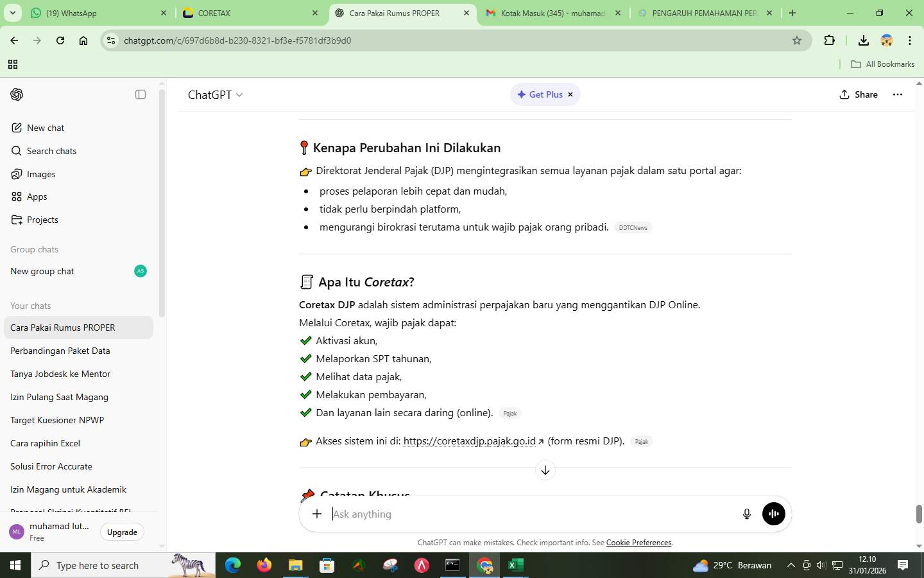Open the coretaxdjp.pajak.go.id link
The width and height of the screenshot is (924, 578).
(x=469, y=441)
